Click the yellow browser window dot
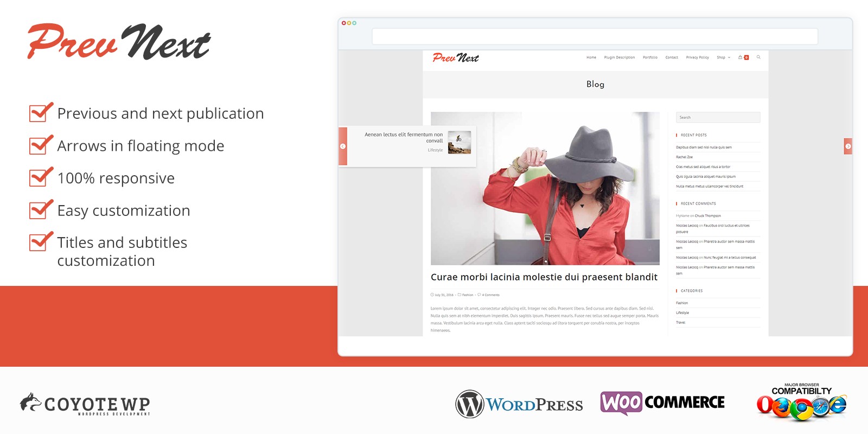 click(x=349, y=23)
